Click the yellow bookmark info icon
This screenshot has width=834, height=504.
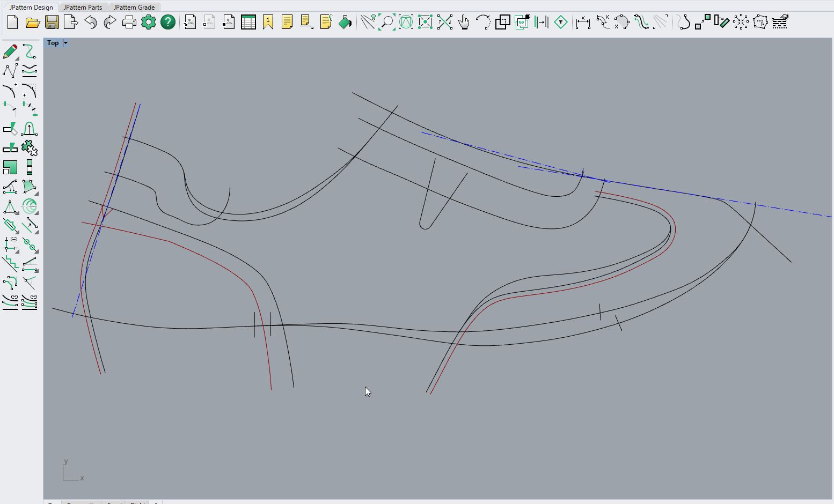click(268, 23)
